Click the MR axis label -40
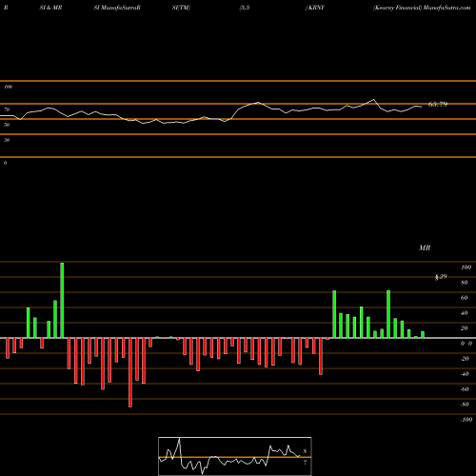The height and width of the screenshot is (476, 476). (x=465, y=374)
